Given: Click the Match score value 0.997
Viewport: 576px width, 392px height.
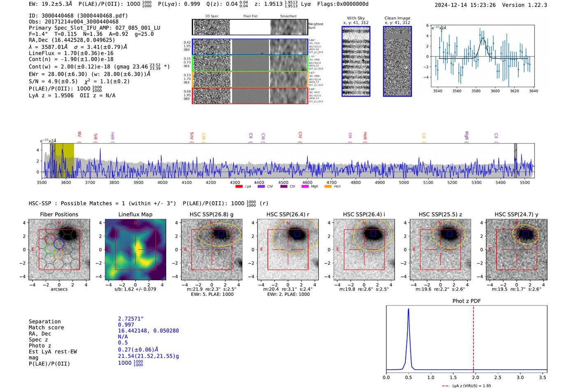Looking at the screenshot, I should pyautogui.click(x=126, y=325).
